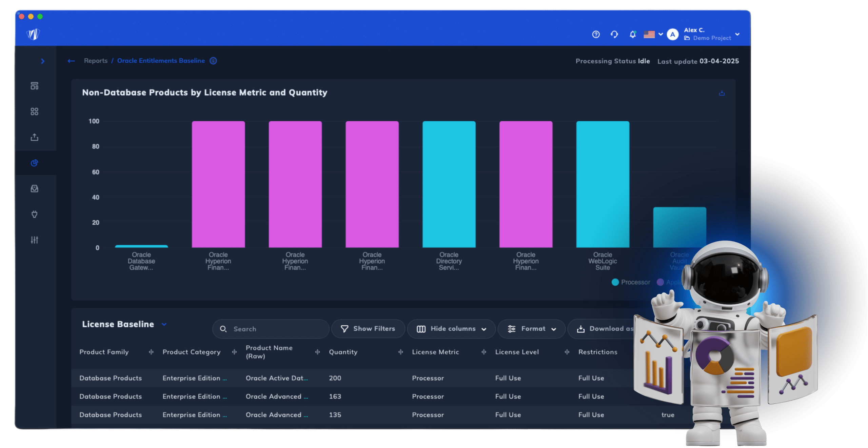The image size is (868, 448).
Task: Open the Hide columns dropdown
Action: (x=451, y=329)
